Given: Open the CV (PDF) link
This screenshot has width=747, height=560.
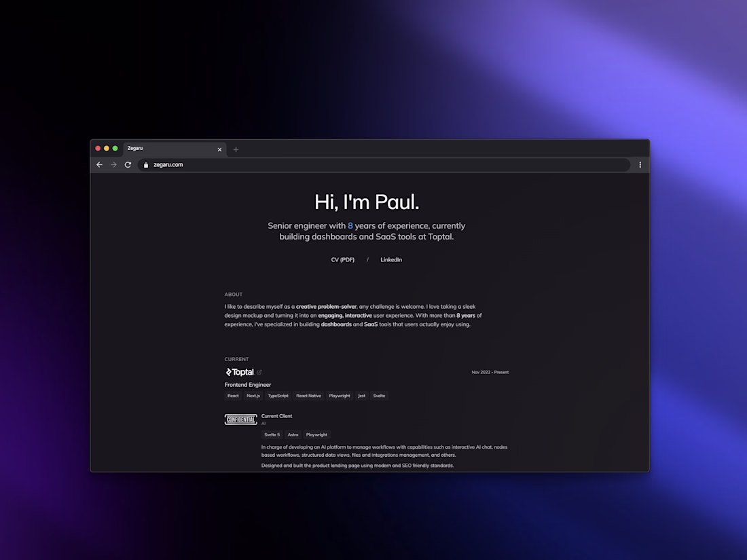Looking at the screenshot, I should 342,259.
